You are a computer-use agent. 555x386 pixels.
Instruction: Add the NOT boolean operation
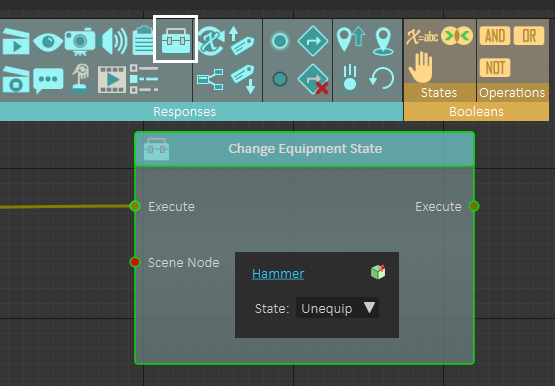(495, 67)
